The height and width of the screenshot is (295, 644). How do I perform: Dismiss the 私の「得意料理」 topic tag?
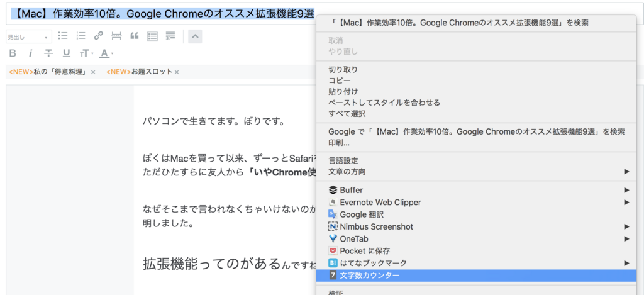click(93, 72)
